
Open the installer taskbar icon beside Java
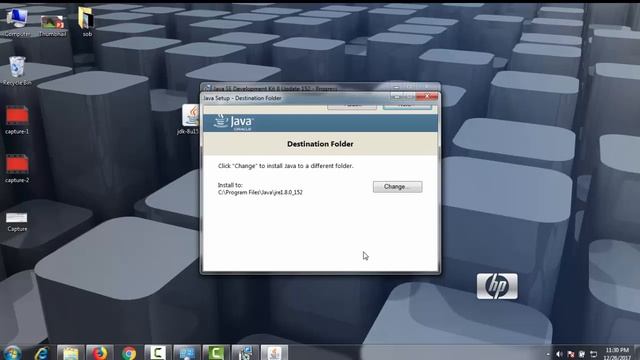pyautogui.click(x=245, y=353)
